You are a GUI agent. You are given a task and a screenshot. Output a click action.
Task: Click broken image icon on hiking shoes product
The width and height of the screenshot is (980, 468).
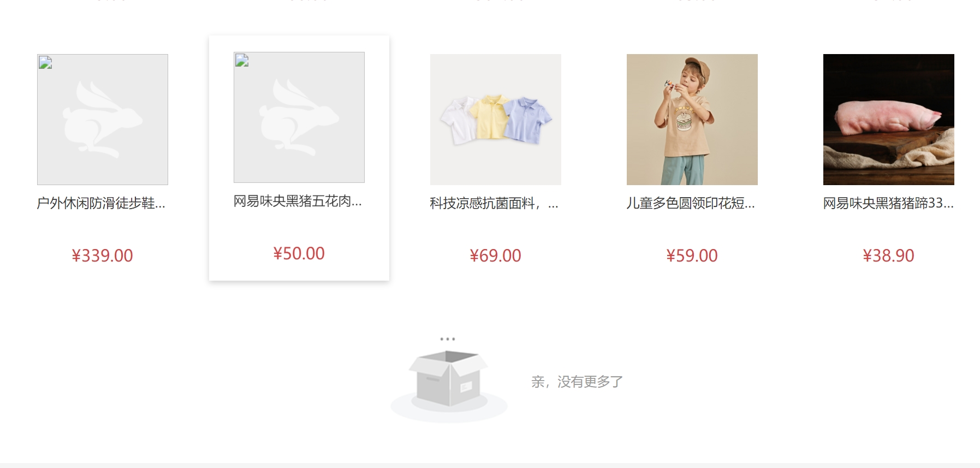point(45,62)
